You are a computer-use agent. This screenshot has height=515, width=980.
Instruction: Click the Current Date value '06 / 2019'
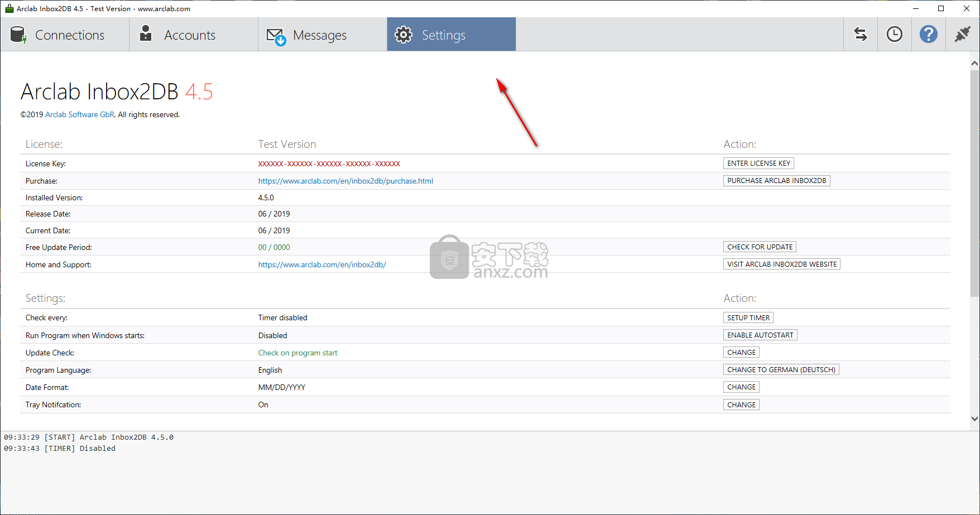point(274,230)
